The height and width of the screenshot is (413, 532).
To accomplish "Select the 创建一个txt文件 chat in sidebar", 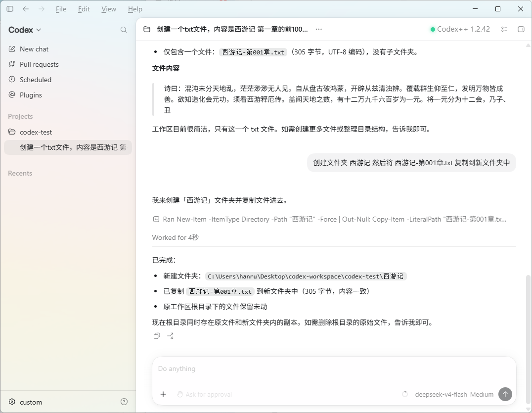I will click(x=68, y=147).
